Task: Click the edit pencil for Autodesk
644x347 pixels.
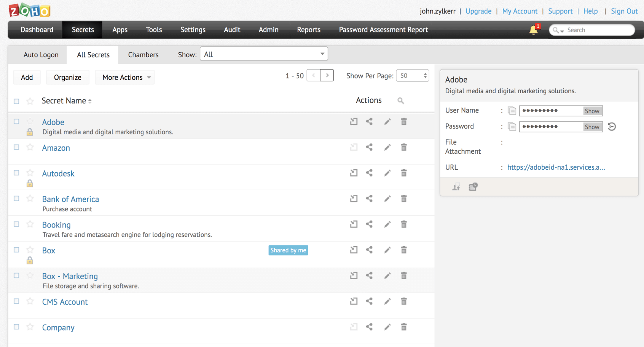Action: point(387,173)
